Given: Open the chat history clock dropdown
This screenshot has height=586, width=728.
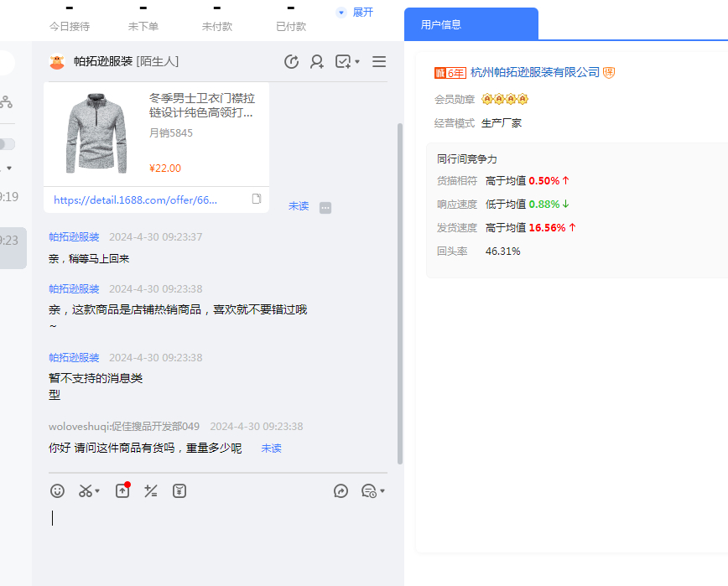Looking at the screenshot, I should click(372, 491).
